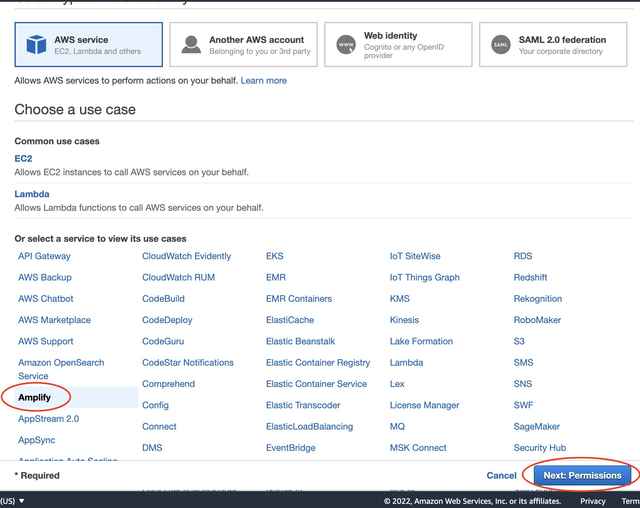Select Elastic Beanstalk service
640x508 pixels.
point(300,341)
